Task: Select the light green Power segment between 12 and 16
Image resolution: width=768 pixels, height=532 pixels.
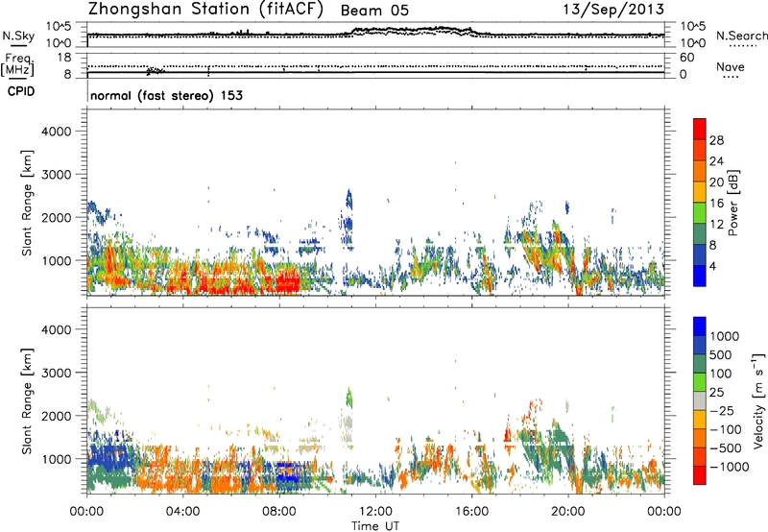Action: pyautogui.click(x=700, y=212)
